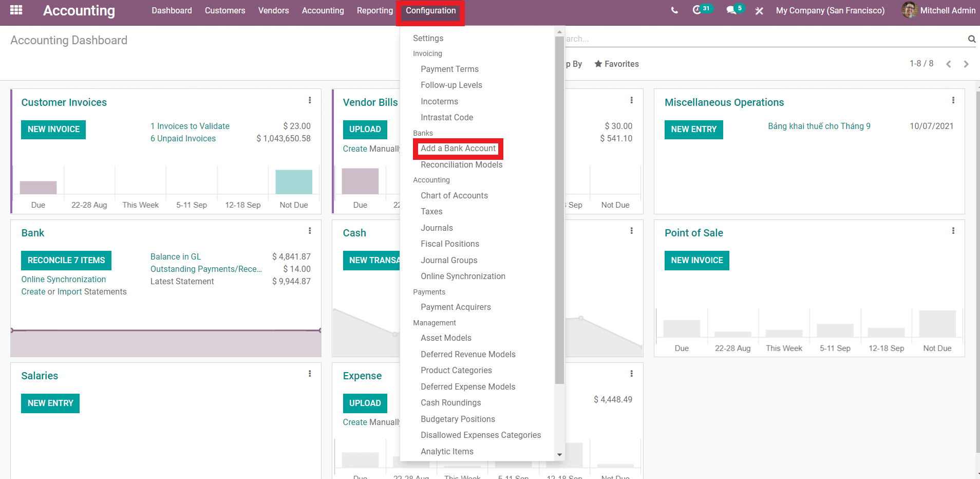This screenshot has width=980, height=479.
Task: Select Budgetary Positions entry
Action: click(458, 419)
